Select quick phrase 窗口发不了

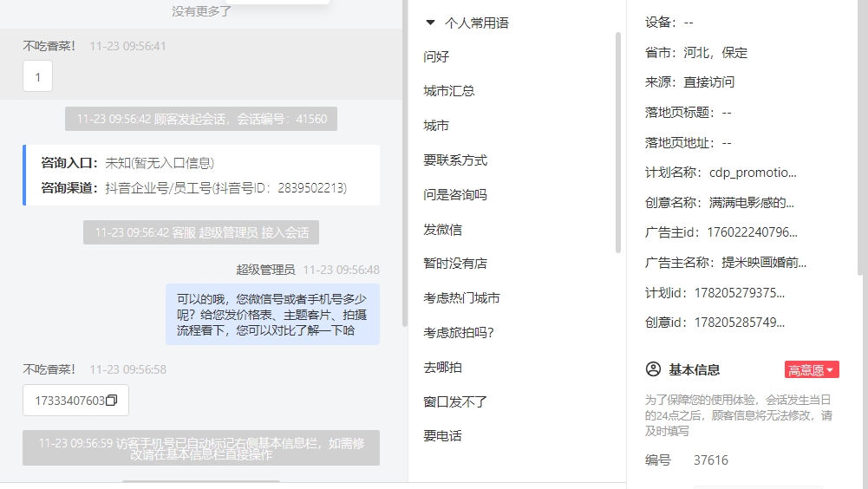click(455, 401)
